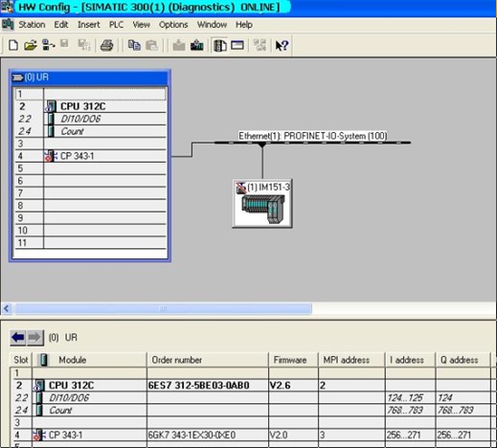Click the Save and Compile toolbar icon

click(84, 45)
